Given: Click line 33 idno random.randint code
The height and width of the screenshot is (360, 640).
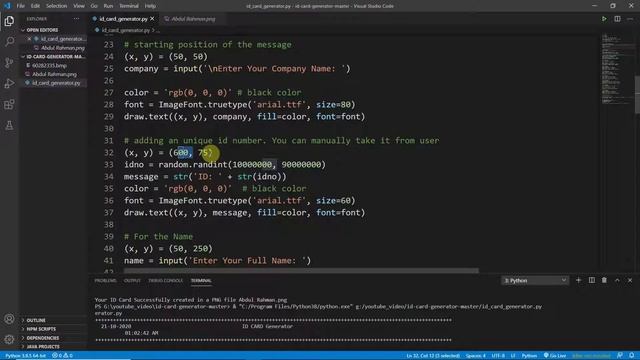Looking at the screenshot, I should click(224, 164).
